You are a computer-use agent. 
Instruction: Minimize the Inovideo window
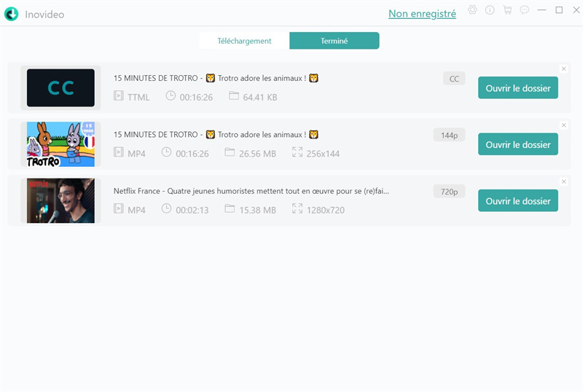[541, 10]
